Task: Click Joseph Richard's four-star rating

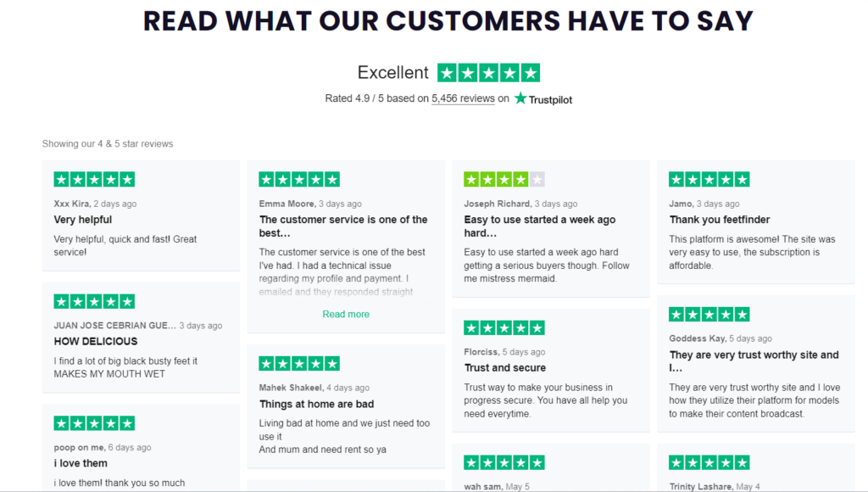Action: coord(504,180)
